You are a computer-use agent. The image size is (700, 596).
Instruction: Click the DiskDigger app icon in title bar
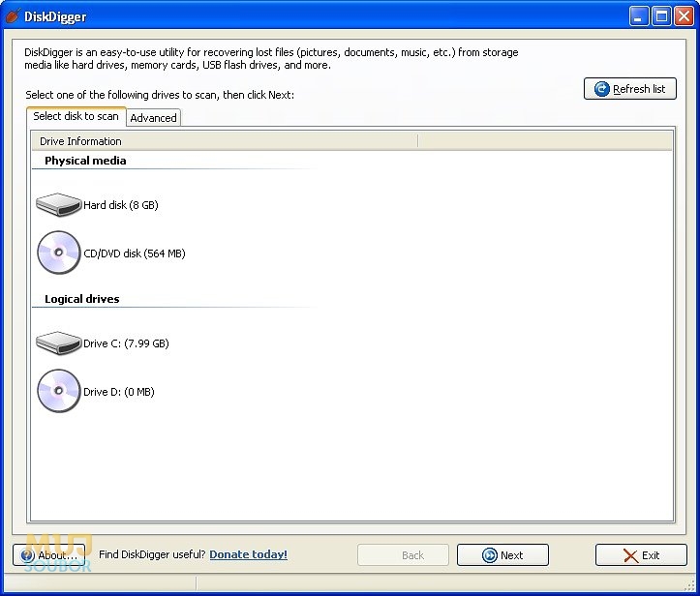pyautogui.click(x=14, y=15)
